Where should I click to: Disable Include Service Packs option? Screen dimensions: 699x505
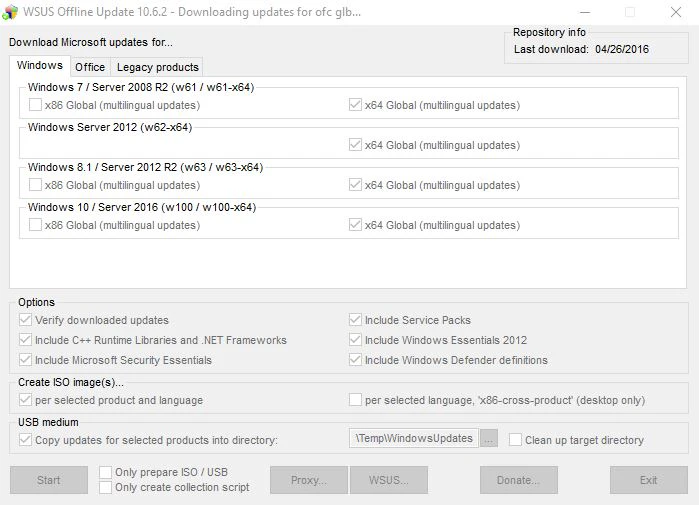point(356,320)
